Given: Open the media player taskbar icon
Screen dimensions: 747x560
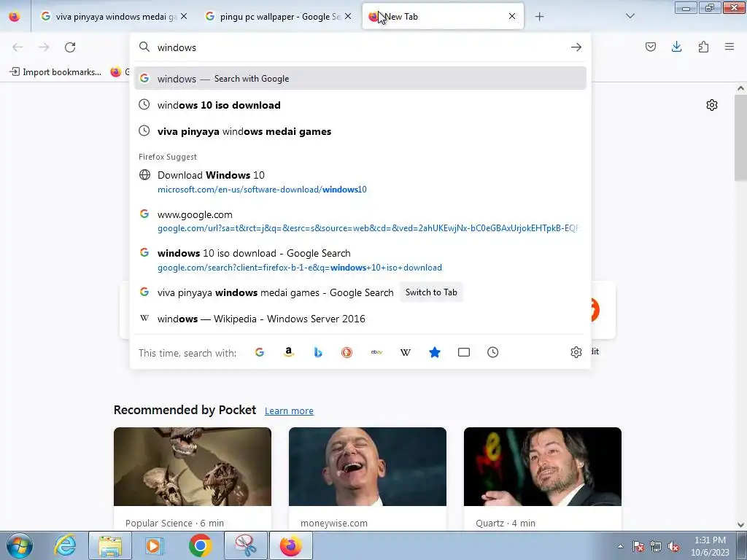Looking at the screenshot, I should [155, 545].
